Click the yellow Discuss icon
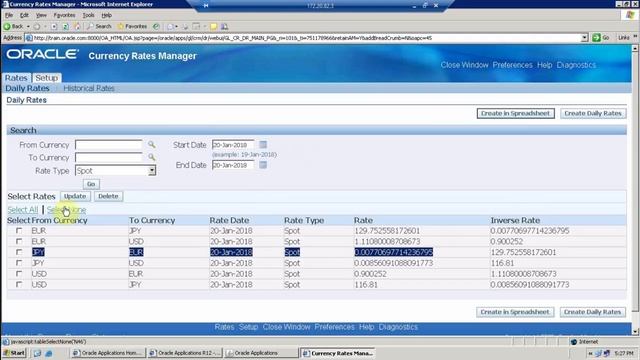640x360 pixels. pos(213,27)
